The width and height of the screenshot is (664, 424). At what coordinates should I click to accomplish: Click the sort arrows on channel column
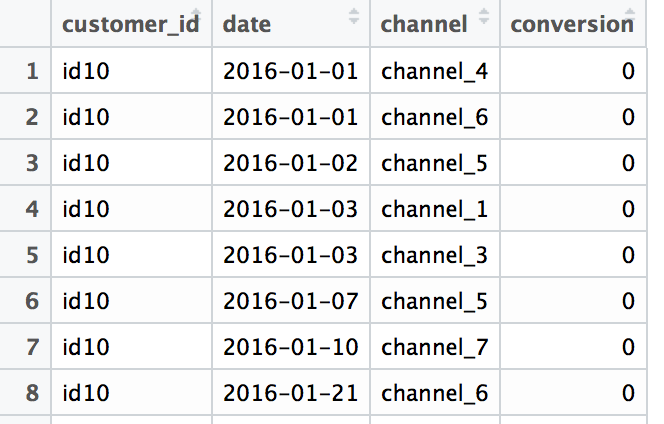484,18
